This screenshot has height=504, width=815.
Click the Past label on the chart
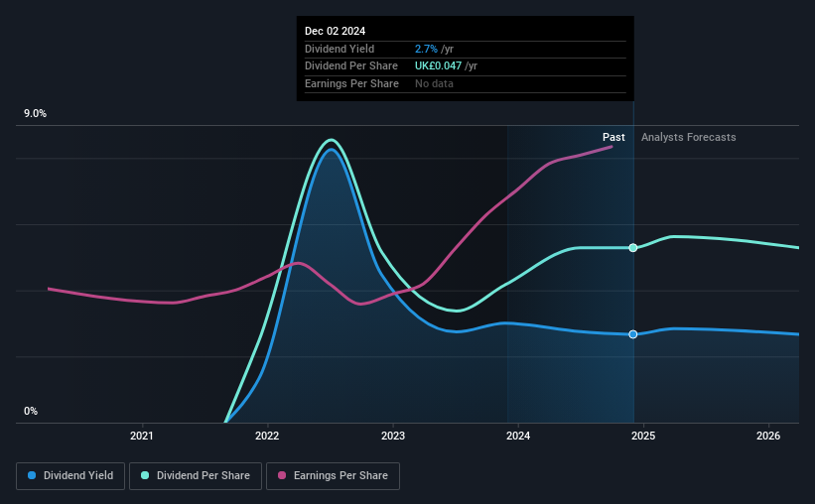click(x=613, y=137)
